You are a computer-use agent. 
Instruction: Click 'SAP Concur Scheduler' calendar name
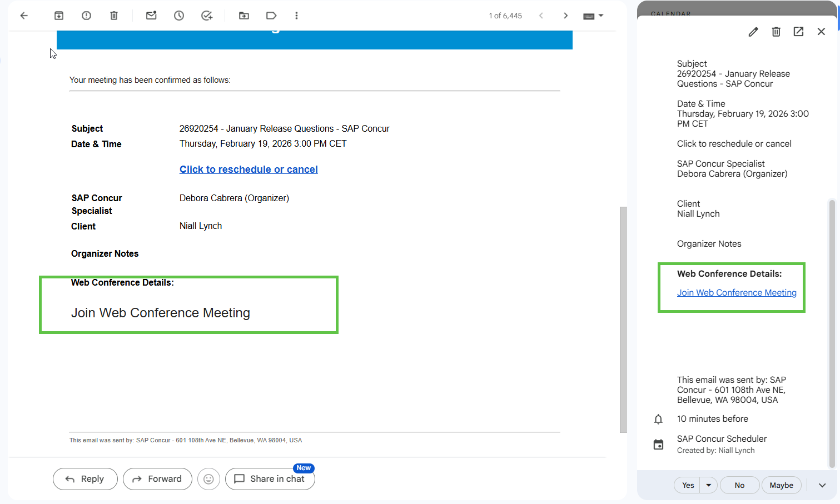click(x=722, y=439)
